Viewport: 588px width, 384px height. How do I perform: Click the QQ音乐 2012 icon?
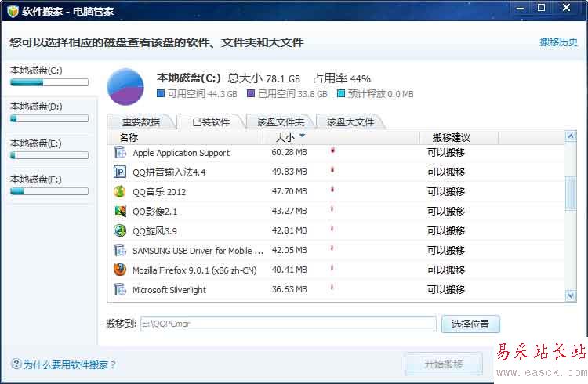(x=120, y=191)
